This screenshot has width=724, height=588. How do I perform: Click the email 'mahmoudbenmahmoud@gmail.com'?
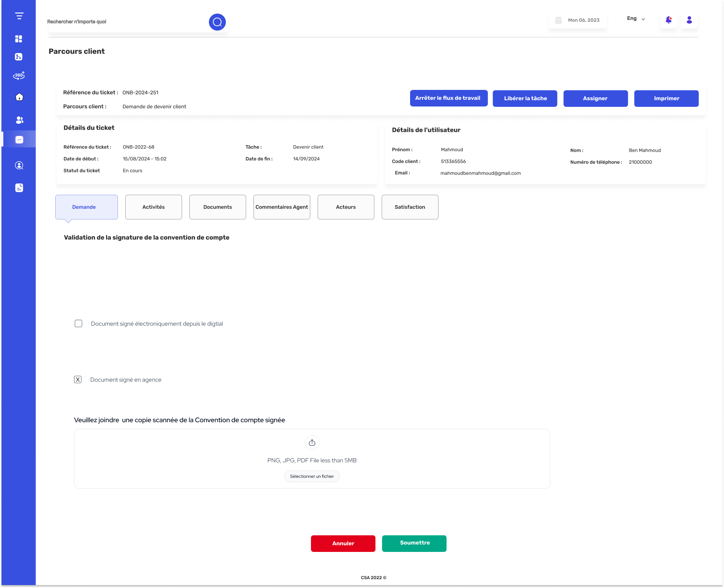pos(480,173)
